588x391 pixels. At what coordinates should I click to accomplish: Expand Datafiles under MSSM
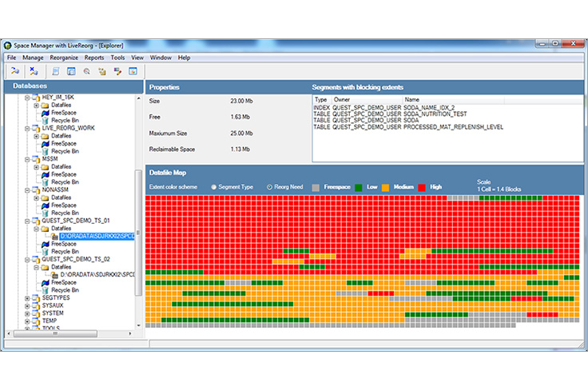37,167
